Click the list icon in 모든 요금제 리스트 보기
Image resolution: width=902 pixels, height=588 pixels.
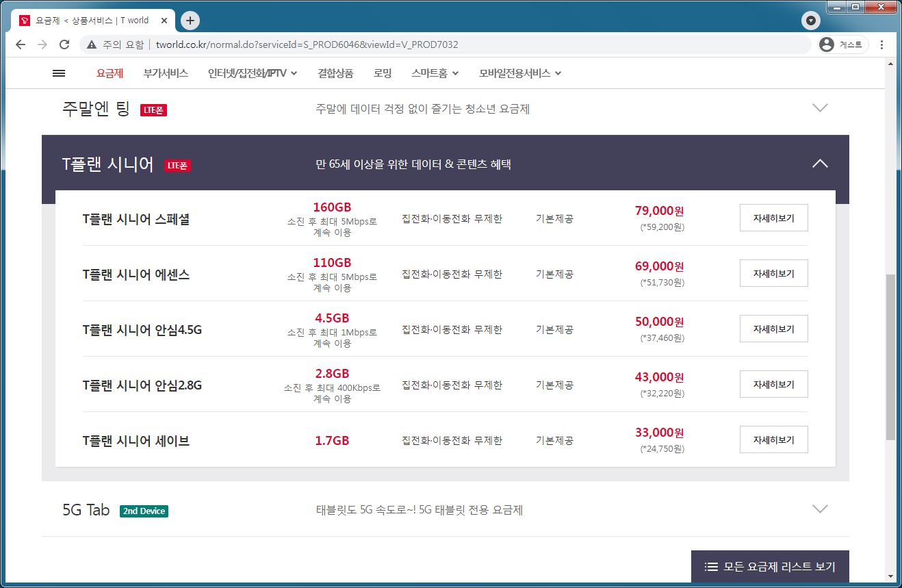(x=712, y=567)
